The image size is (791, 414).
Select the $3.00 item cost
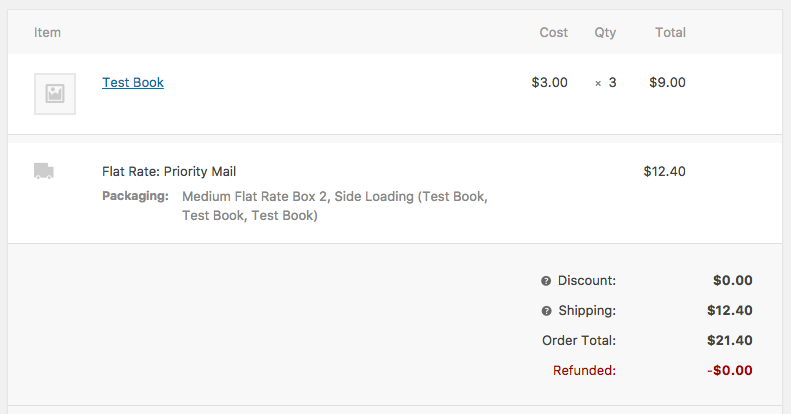[549, 83]
